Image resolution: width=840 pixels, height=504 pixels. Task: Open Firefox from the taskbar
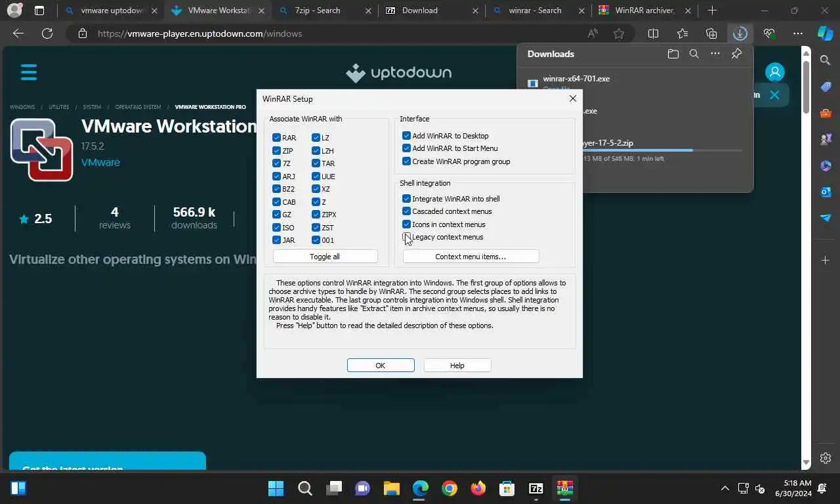pyautogui.click(x=478, y=488)
